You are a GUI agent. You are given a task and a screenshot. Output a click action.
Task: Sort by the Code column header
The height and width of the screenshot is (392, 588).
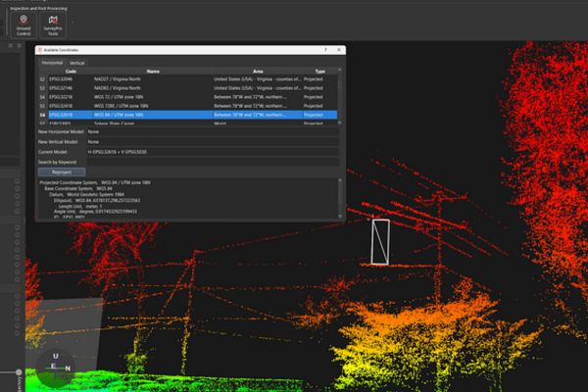point(71,71)
